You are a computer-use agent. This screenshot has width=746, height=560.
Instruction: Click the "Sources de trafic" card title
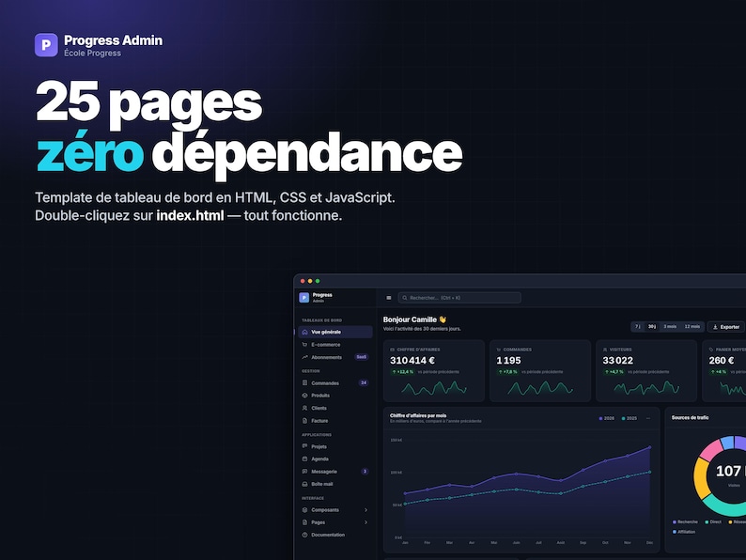(x=690, y=417)
